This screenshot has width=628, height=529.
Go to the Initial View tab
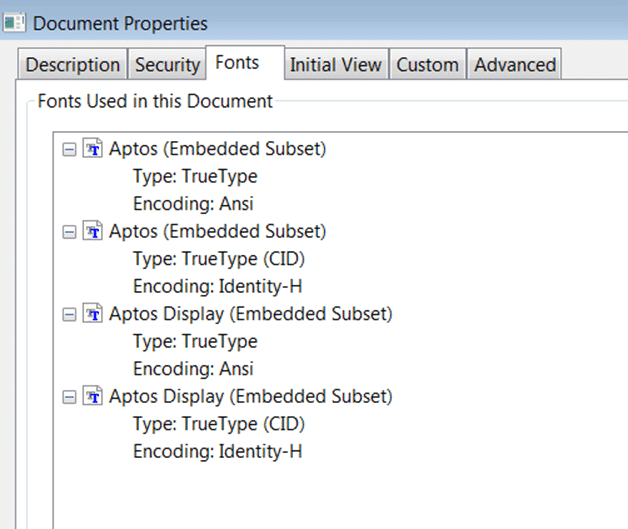[x=336, y=64]
